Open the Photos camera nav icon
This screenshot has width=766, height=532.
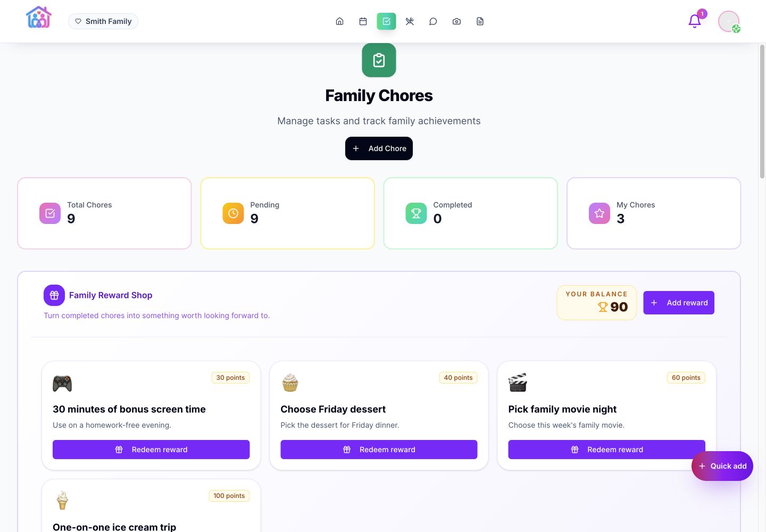click(456, 21)
